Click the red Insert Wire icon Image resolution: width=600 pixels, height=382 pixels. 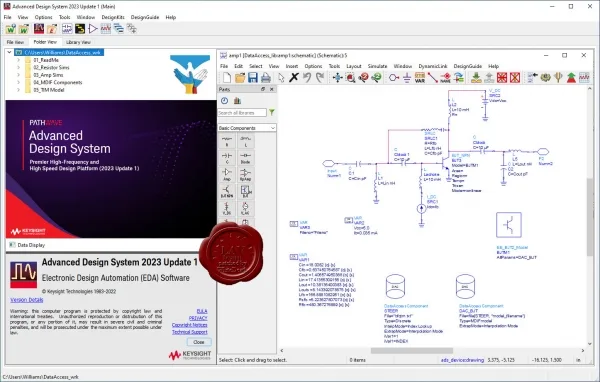(433, 78)
